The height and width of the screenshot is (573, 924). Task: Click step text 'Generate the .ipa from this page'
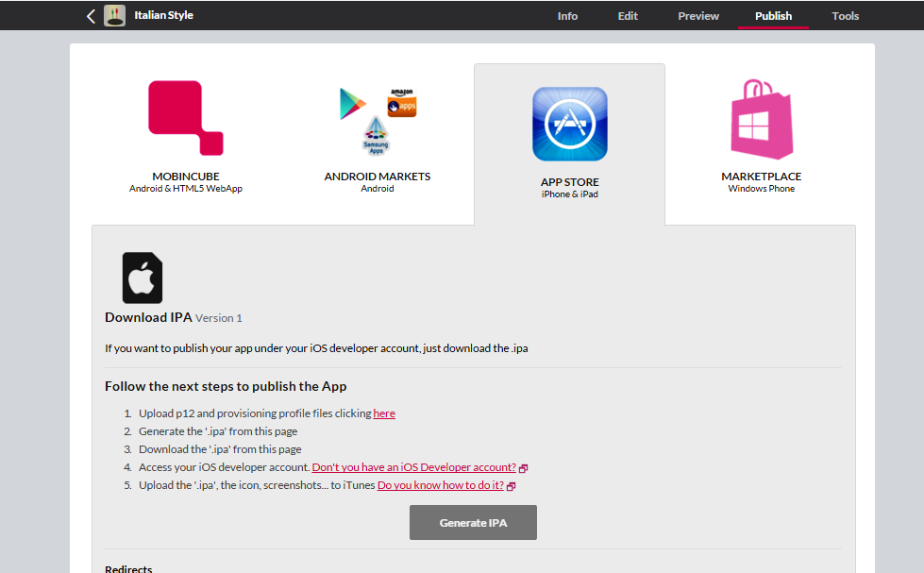[x=218, y=431]
